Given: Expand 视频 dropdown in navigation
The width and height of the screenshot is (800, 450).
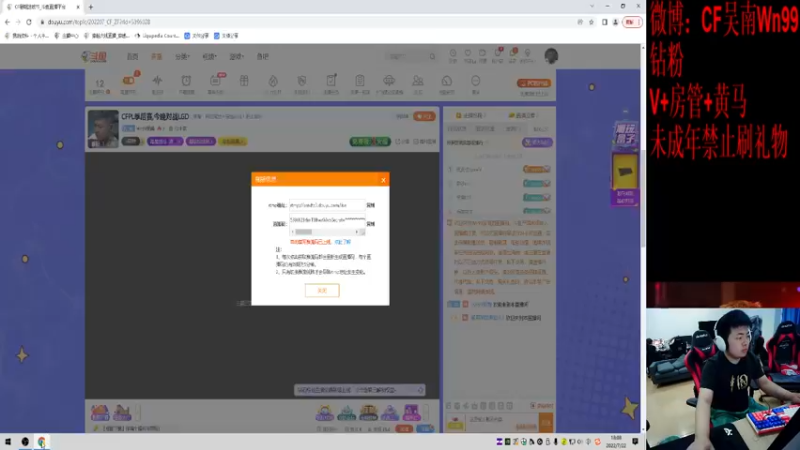Looking at the screenshot, I should point(209,57).
